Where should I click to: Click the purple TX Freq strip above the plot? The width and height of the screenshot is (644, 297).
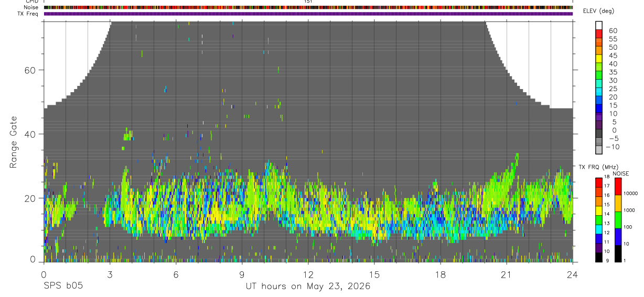point(308,14)
